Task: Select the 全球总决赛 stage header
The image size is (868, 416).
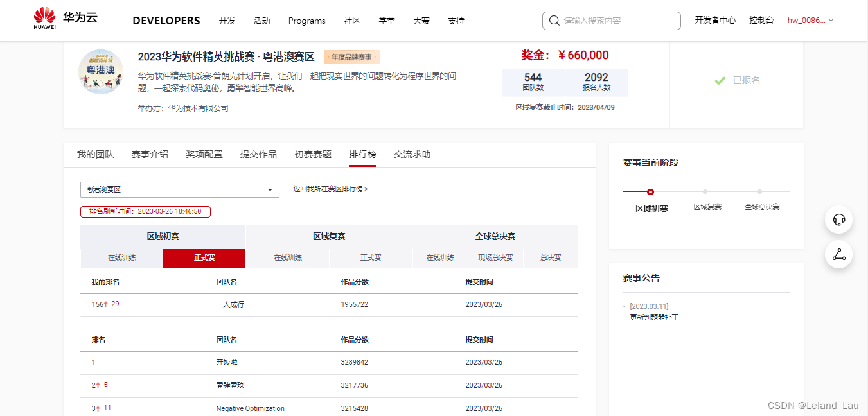Action: [495, 236]
